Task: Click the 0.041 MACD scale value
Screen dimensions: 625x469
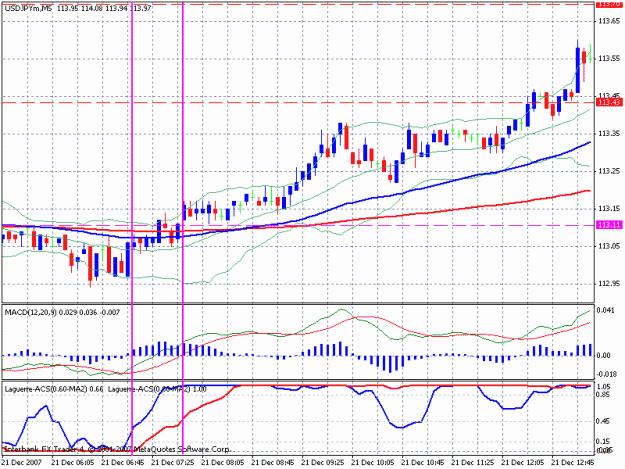Action: (607, 310)
